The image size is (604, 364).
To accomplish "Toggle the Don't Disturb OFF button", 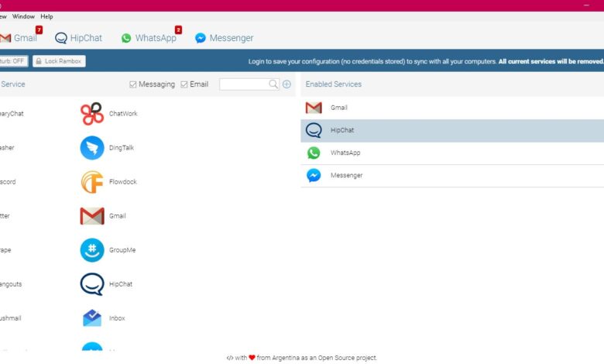I will 13,61.
